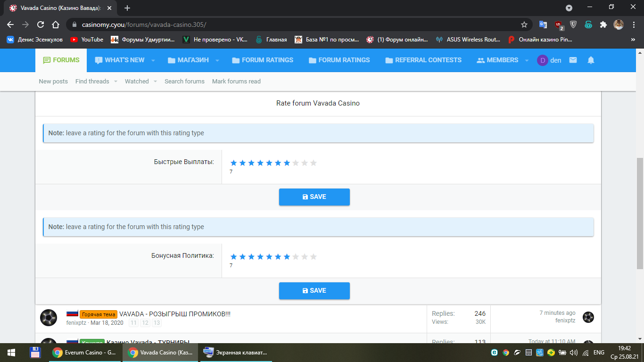This screenshot has width=644, height=362.
Task: Open the WHAT'S NEW navigation tab
Action: tap(120, 60)
